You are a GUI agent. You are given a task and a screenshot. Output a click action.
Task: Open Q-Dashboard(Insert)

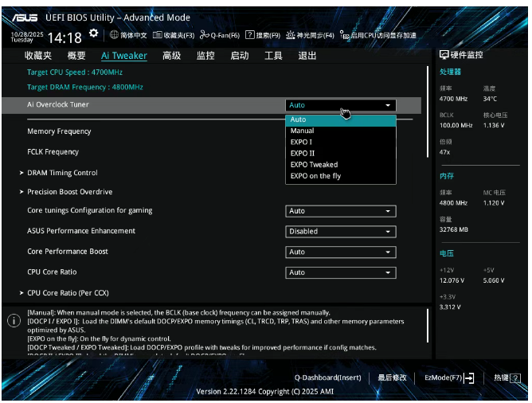(327, 378)
